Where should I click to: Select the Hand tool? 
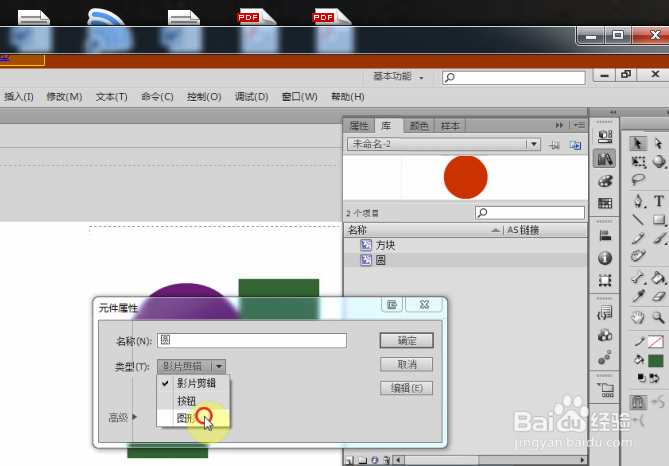[638, 317]
